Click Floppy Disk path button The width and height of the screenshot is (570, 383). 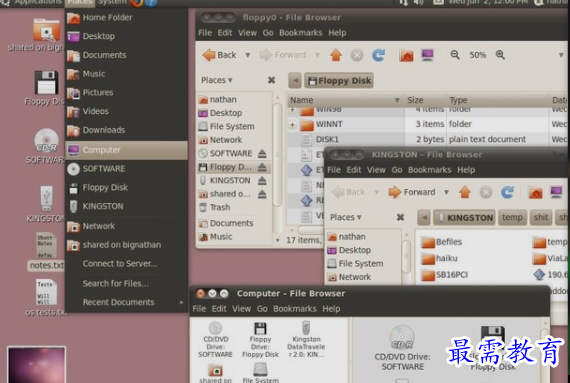pos(339,81)
